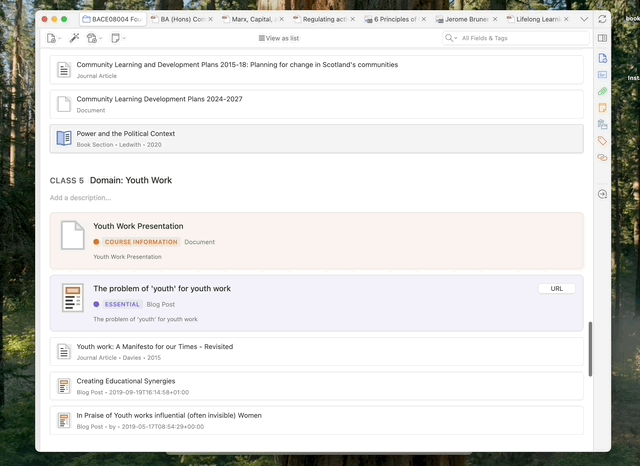640x466 pixels.
Task: Open the Abstract section icon in sidebar
Action: [602, 75]
